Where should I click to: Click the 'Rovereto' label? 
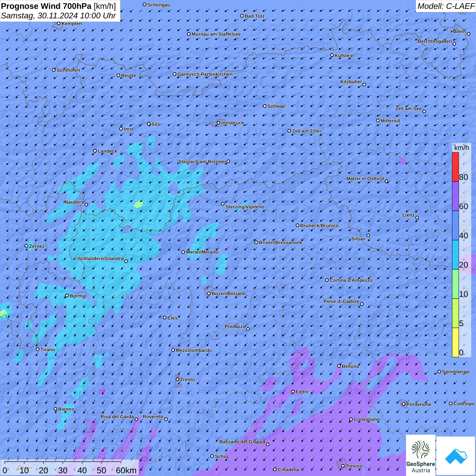pyautogui.click(x=153, y=417)
